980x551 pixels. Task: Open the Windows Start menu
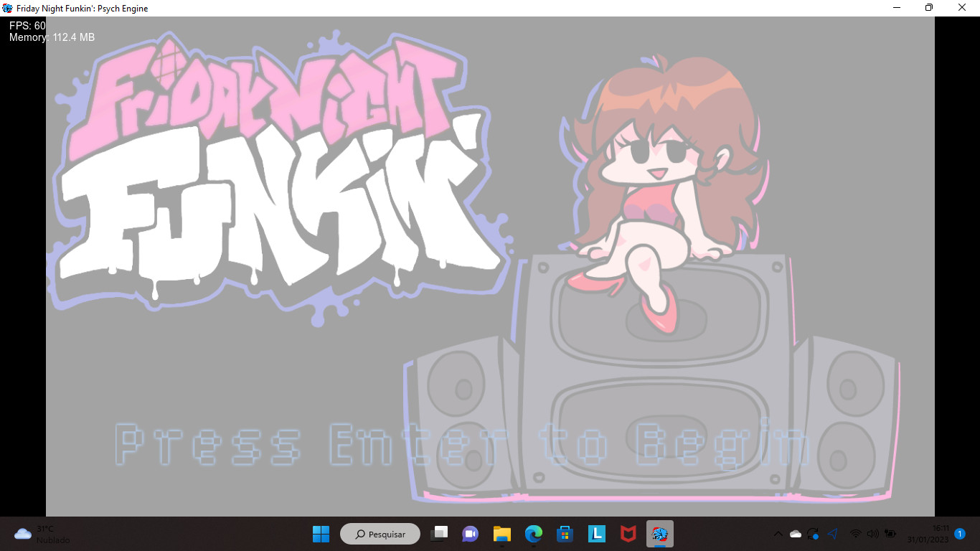pos(321,534)
